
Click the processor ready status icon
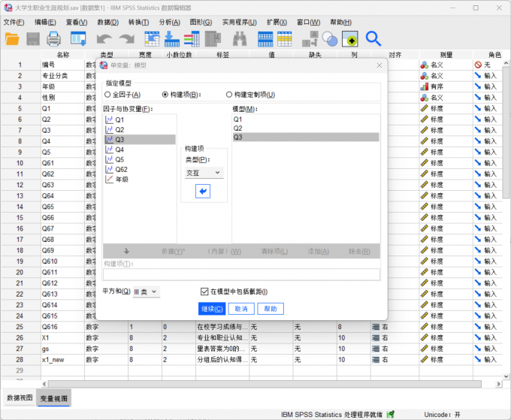click(391, 414)
